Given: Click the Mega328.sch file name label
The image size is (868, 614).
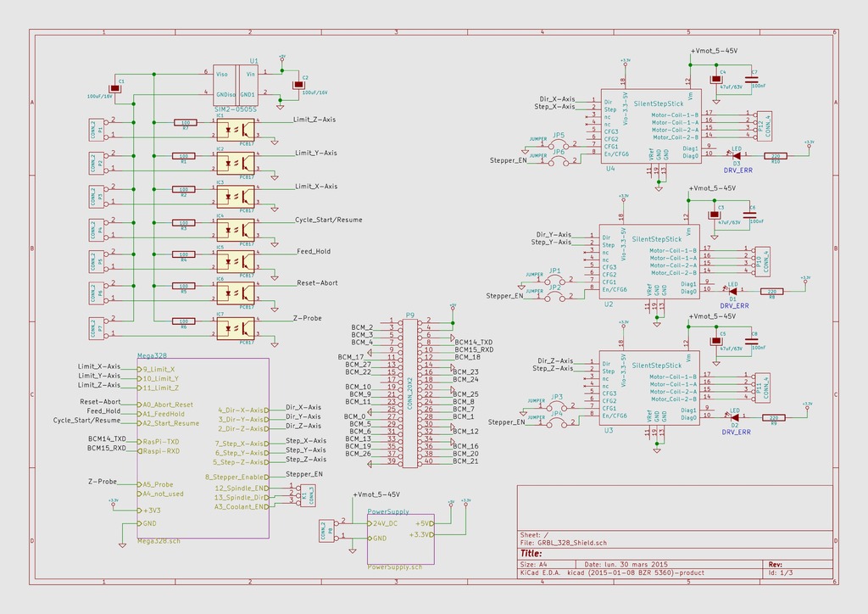Looking at the screenshot, I should tap(159, 541).
